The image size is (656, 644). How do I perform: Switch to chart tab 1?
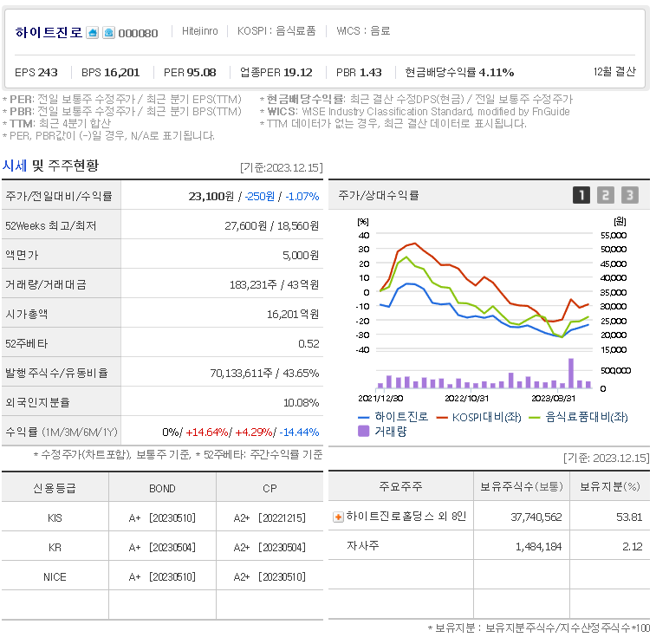tap(581, 195)
